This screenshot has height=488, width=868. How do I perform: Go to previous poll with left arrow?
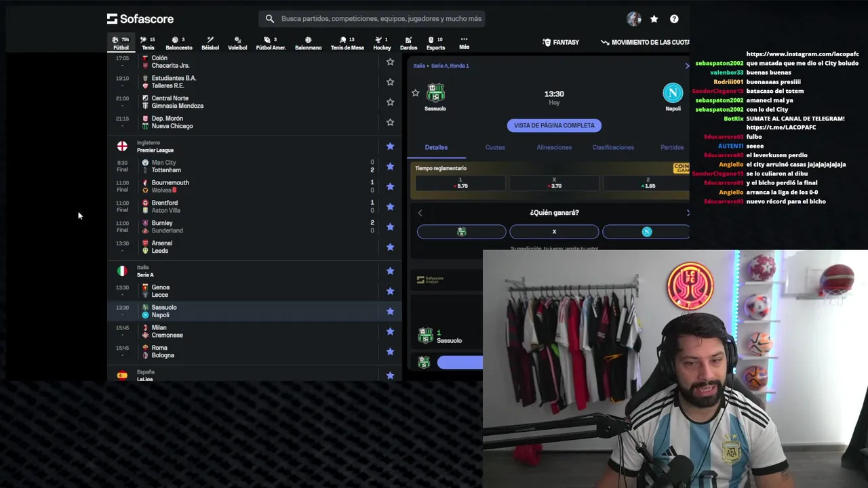(420, 213)
